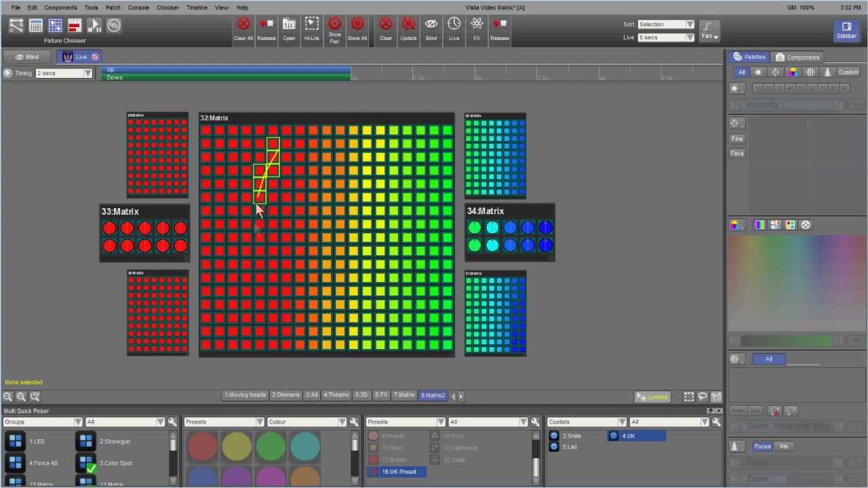Click the search wrench in Groups picker

pos(172,422)
